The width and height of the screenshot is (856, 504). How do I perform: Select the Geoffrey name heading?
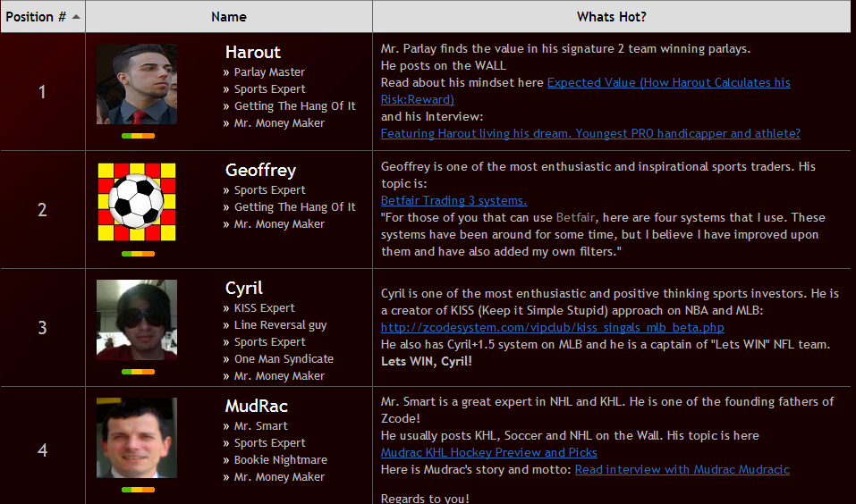[x=260, y=171]
